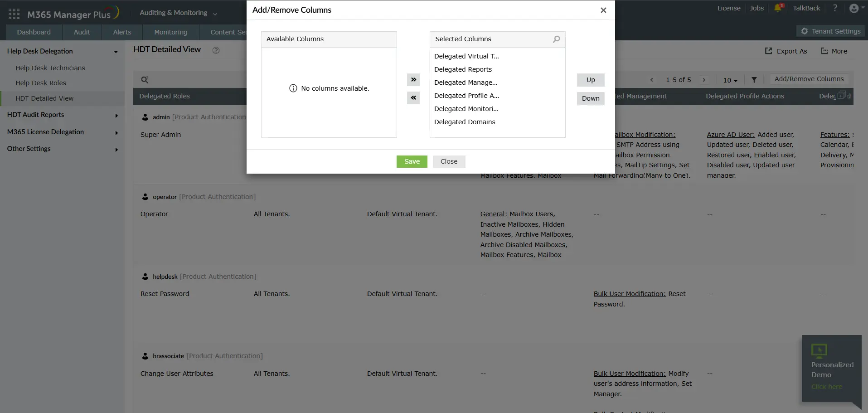Image resolution: width=868 pixels, height=413 pixels.
Task: Save the column selection
Action: pyautogui.click(x=412, y=162)
